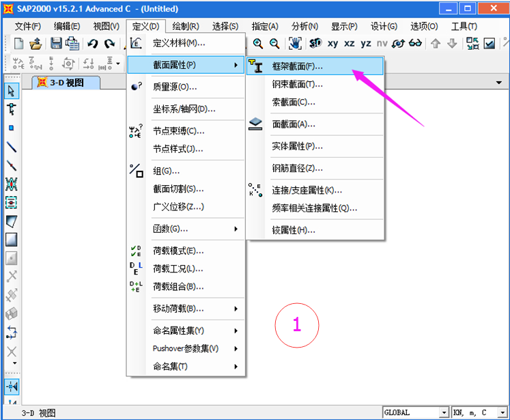Open the GLOBAL coordinate system dropdown
This screenshot has height=420, width=510.
tap(415, 412)
